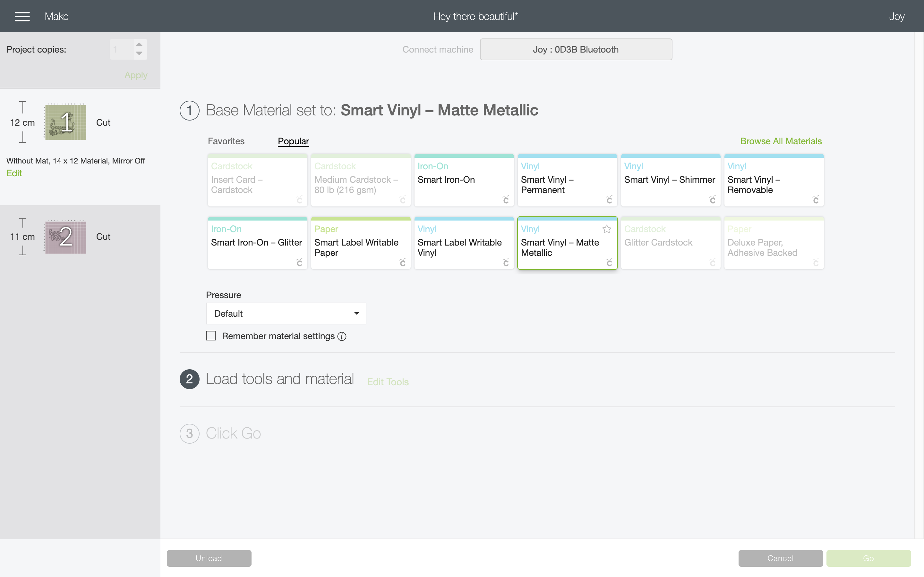
Task: Click info icon beside Remember material settings
Action: click(x=342, y=336)
